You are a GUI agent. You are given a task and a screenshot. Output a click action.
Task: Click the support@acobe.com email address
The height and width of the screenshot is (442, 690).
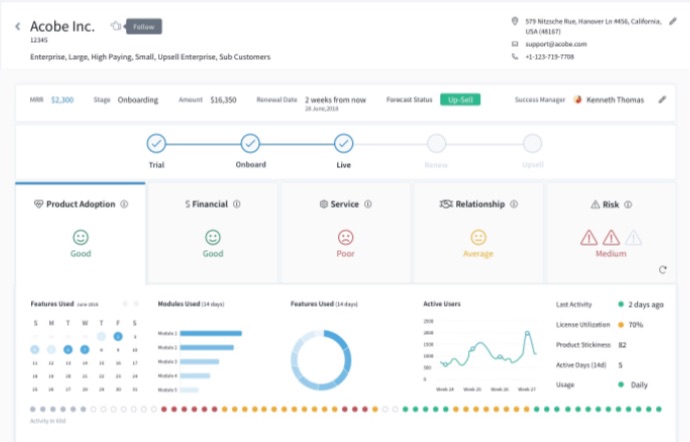556,44
